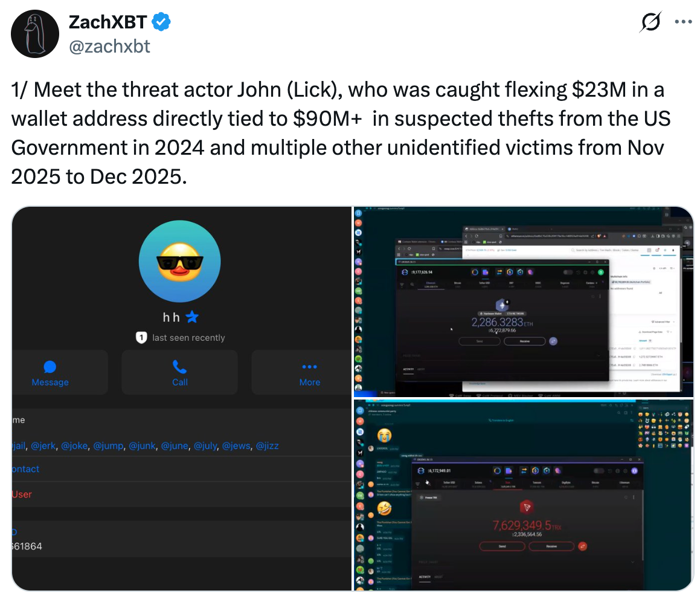Open the Telegram profile screenshot image
This screenshot has height=599, width=700.
coord(182,398)
